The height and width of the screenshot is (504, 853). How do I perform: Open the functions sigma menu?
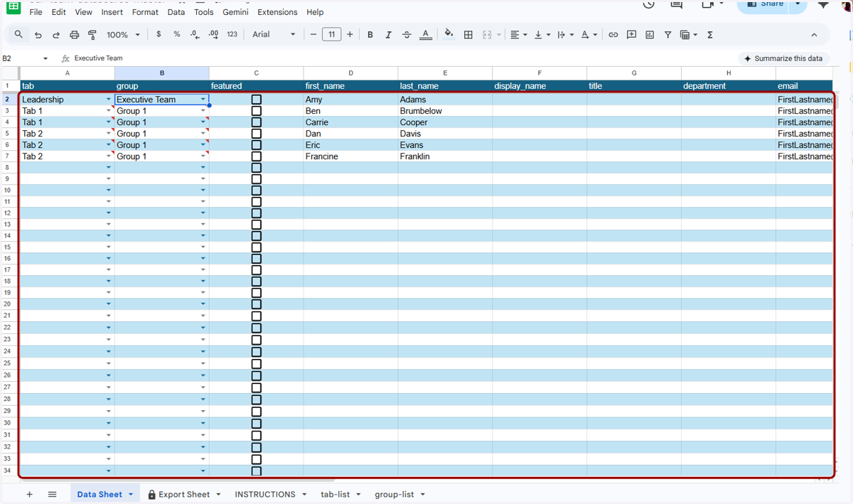[x=710, y=34]
